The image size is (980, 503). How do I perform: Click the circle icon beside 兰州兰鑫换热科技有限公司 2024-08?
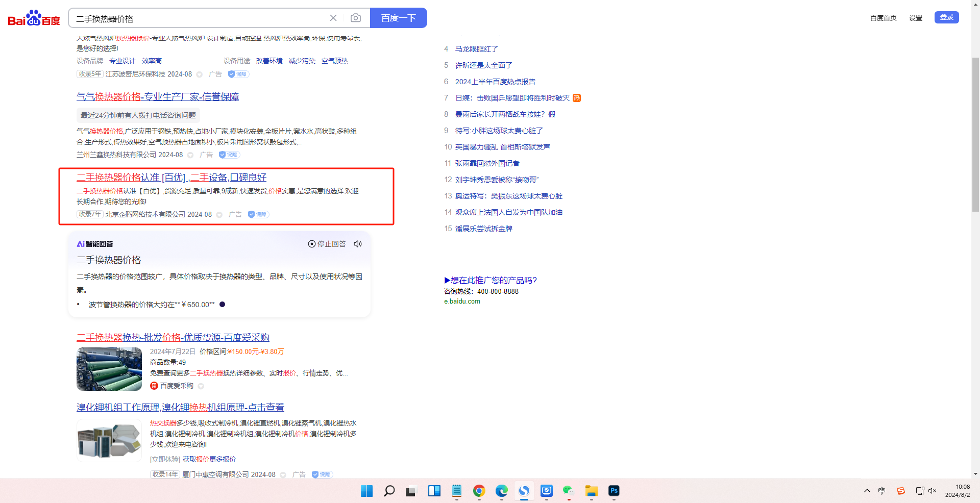tap(190, 155)
